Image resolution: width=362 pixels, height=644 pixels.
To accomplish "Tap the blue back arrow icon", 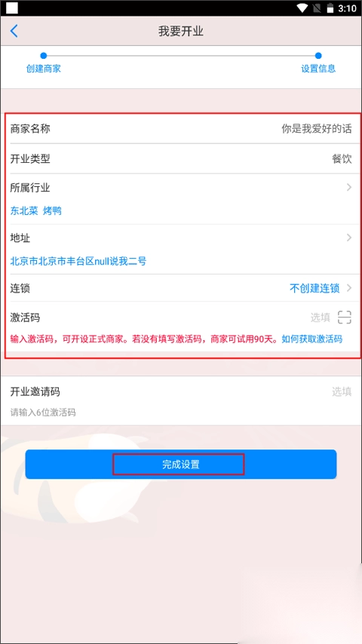I will coord(14,31).
